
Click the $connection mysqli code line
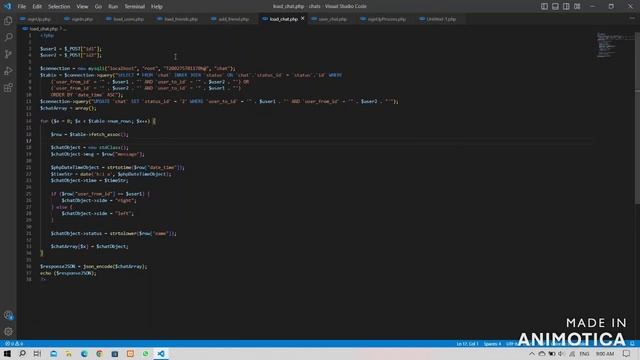click(138, 68)
